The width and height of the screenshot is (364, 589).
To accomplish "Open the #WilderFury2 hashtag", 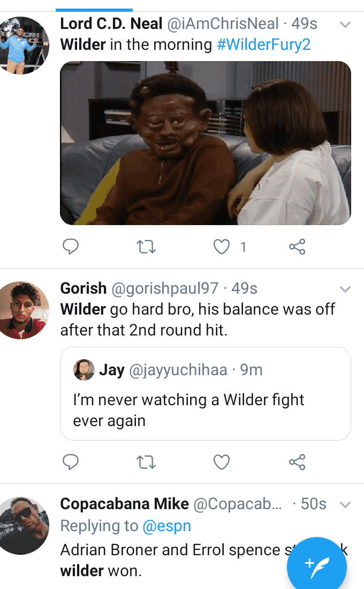I will [x=264, y=44].
